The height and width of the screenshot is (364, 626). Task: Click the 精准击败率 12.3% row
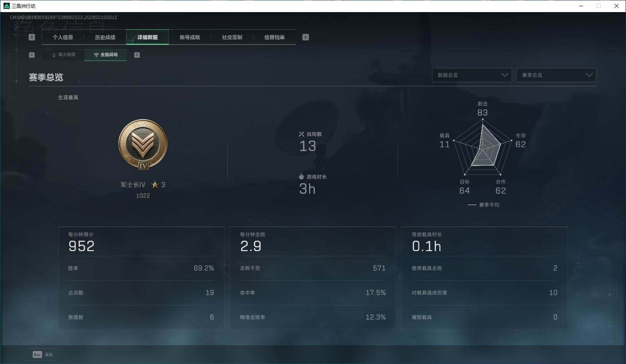tap(313, 317)
